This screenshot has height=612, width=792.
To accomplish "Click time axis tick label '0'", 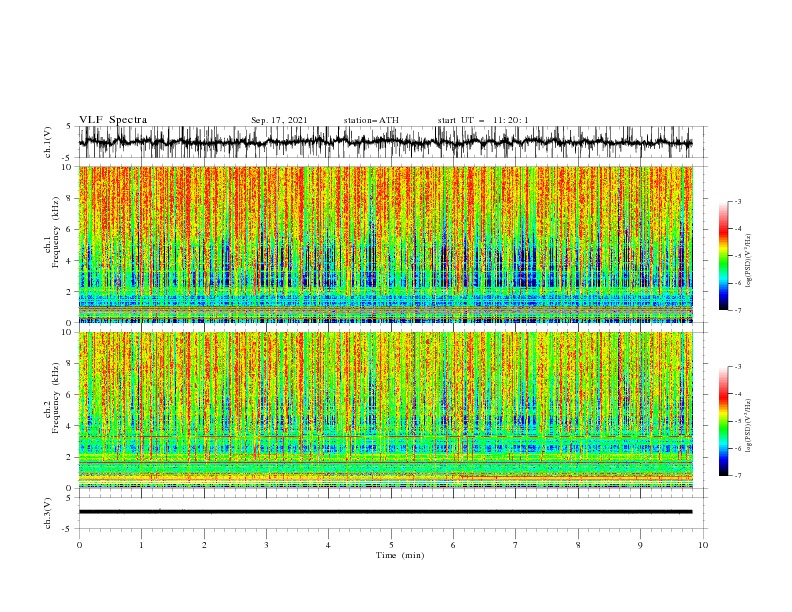I will click(79, 545).
